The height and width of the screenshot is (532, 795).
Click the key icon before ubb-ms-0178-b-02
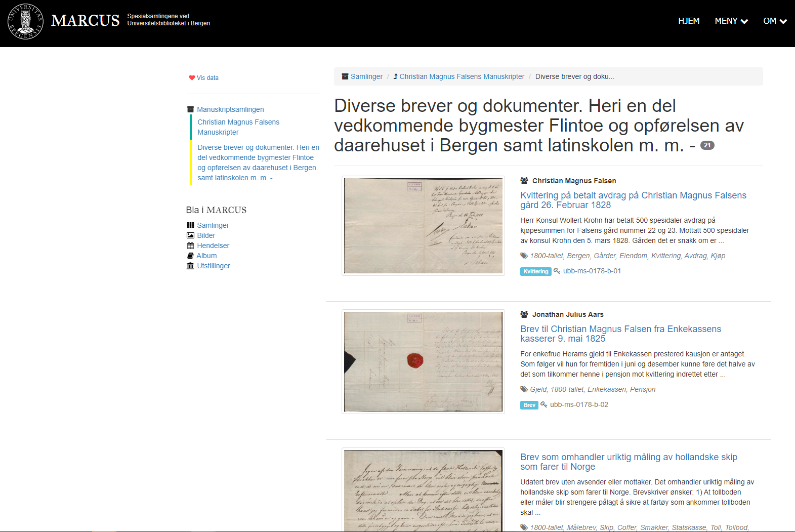[x=544, y=404]
